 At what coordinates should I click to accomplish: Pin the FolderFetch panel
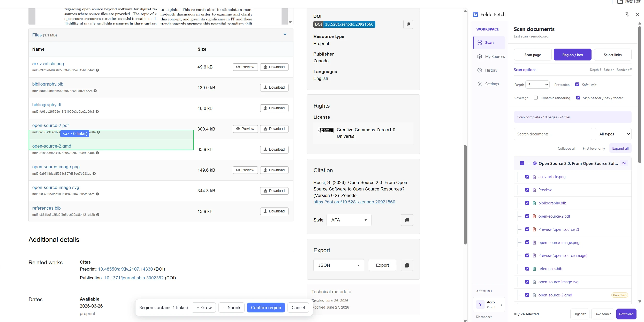coord(627,14)
